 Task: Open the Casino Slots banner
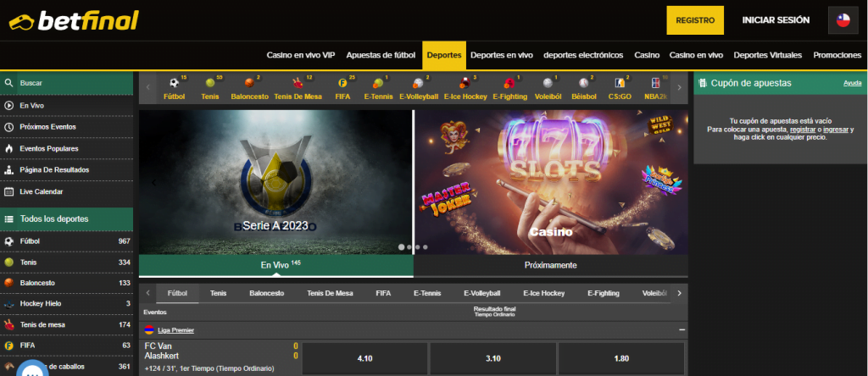[x=551, y=182]
